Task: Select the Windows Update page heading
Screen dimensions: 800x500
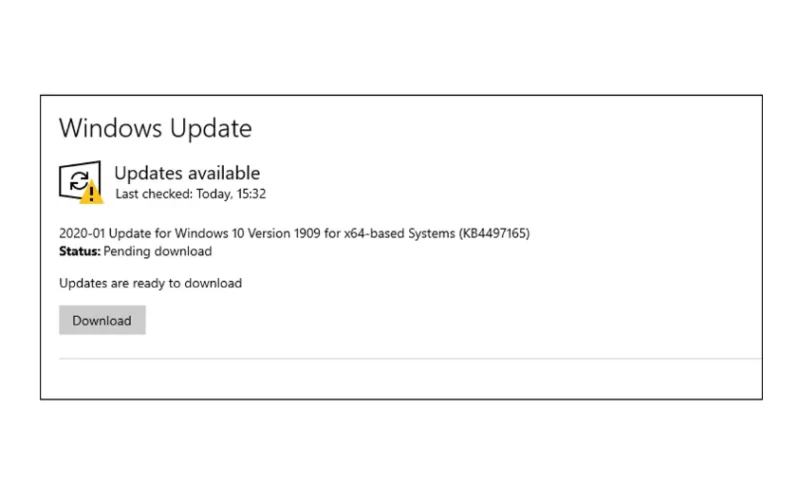Action: pyautogui.click(x=155, y=128)
